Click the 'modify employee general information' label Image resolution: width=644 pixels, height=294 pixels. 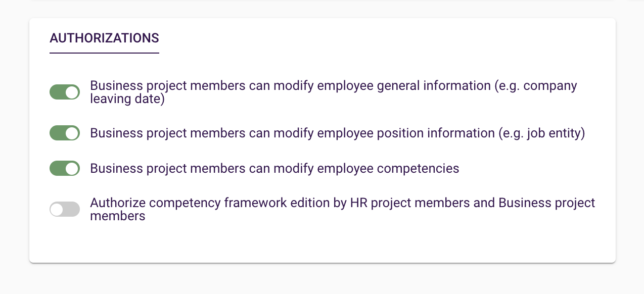coord(291,86)
